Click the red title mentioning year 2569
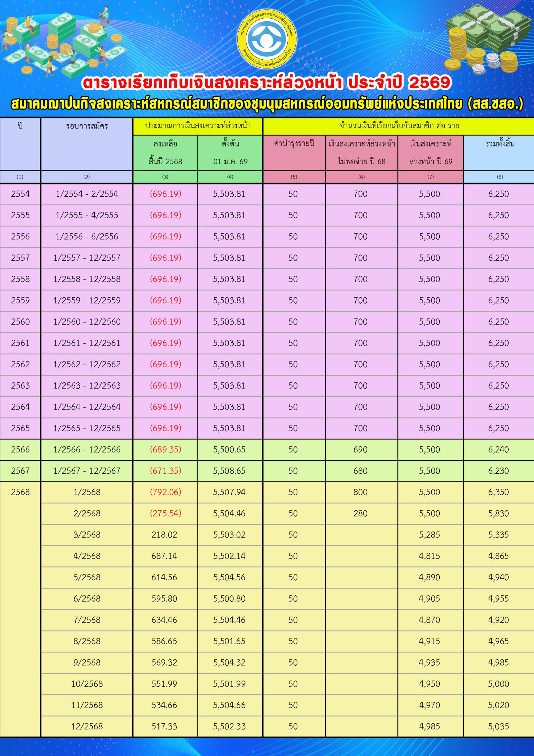 tap(266, 82)
